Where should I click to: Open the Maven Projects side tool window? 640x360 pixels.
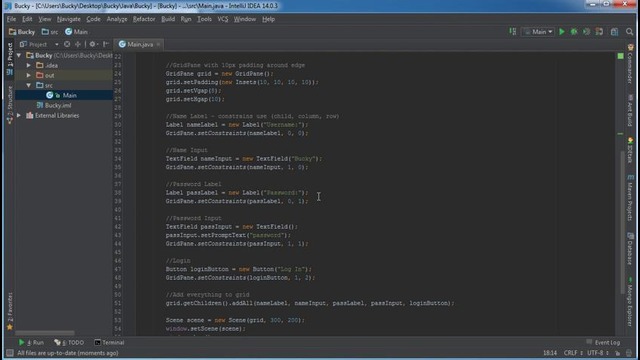tap(630, 198)
